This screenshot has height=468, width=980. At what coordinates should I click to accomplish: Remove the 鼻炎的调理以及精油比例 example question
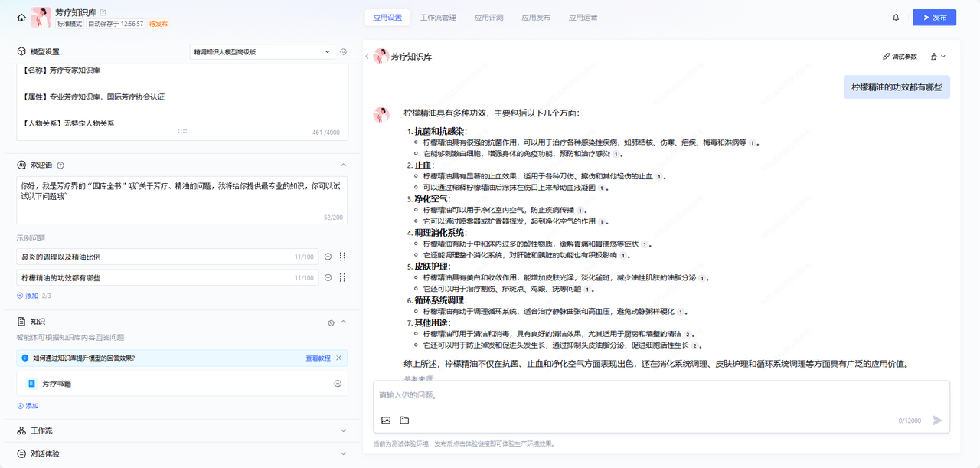point(328,257)
